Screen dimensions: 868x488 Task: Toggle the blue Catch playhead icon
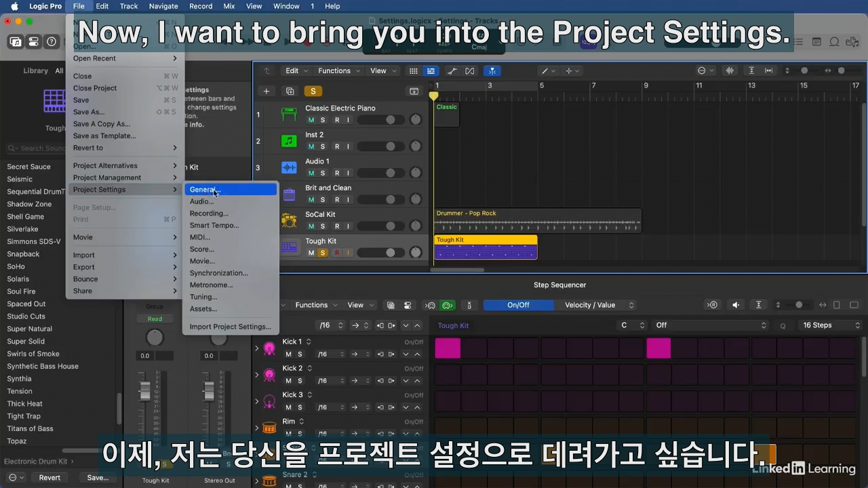[x=493, y=70]
